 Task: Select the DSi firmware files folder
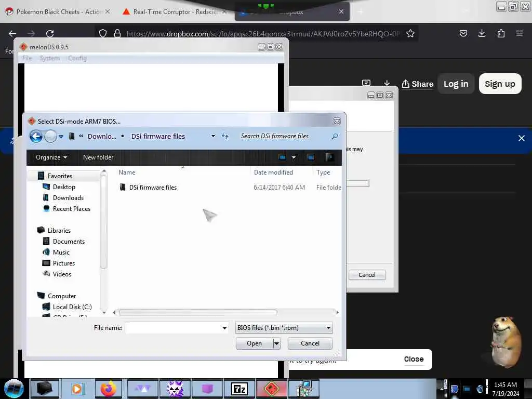click(153, 187)
